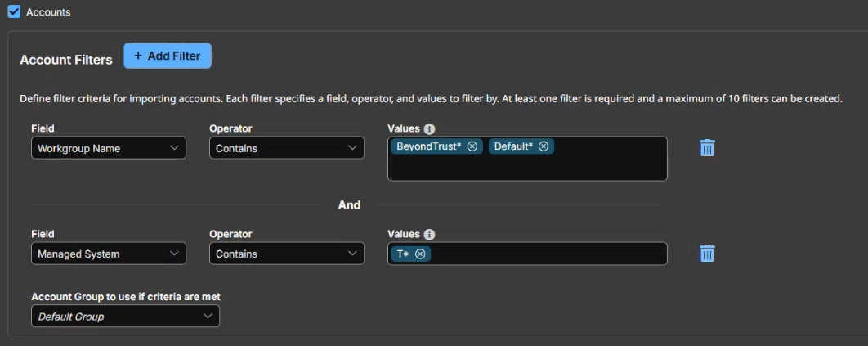Delete the Workgroup Name filter with trash icon
The height and width of the screenshot is (346, 868).
pyautogui.click(x=708, y=148)
